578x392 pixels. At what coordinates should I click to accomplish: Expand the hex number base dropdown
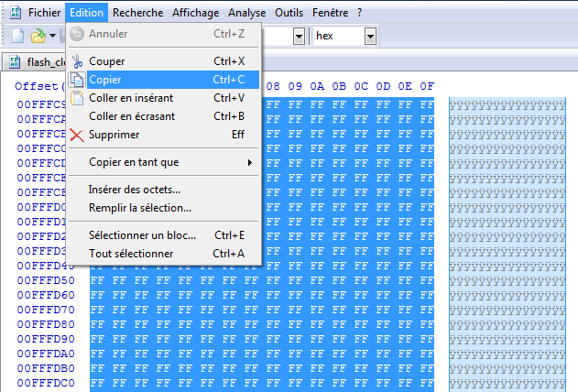[x=370, y=37]
